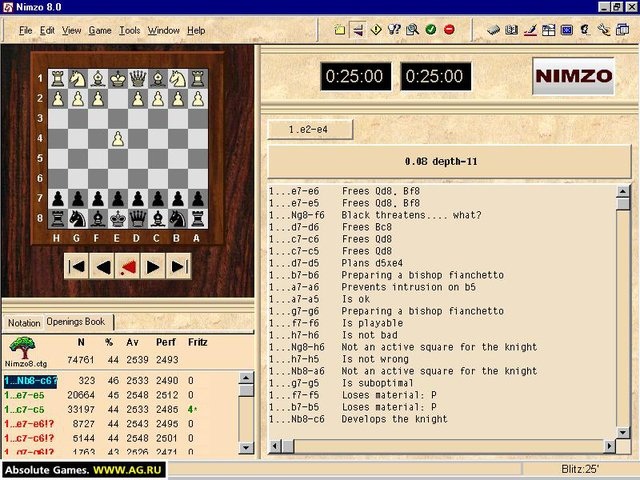Click the window layout panes icon

point(548,30)
